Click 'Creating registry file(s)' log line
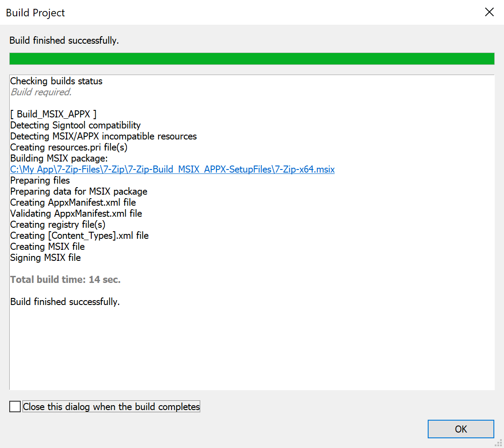The height and width of the screenshot is (448, 504). click(58, 225)
